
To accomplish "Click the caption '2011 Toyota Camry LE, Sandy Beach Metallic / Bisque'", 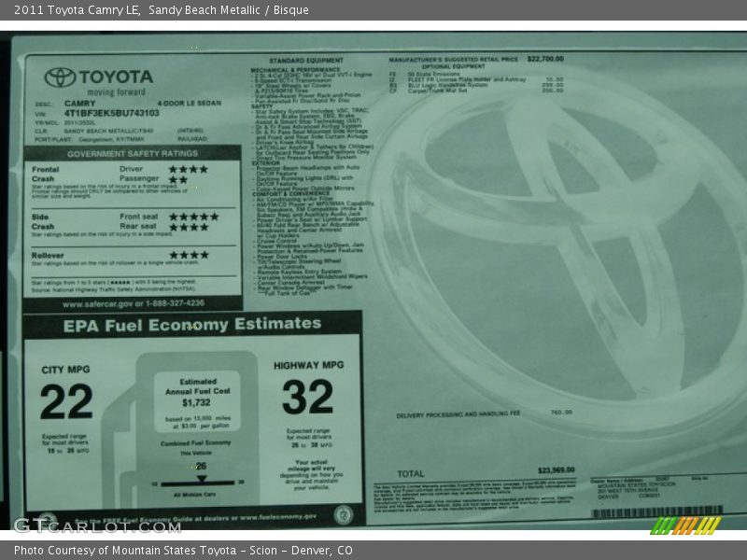I will point(162,10).
